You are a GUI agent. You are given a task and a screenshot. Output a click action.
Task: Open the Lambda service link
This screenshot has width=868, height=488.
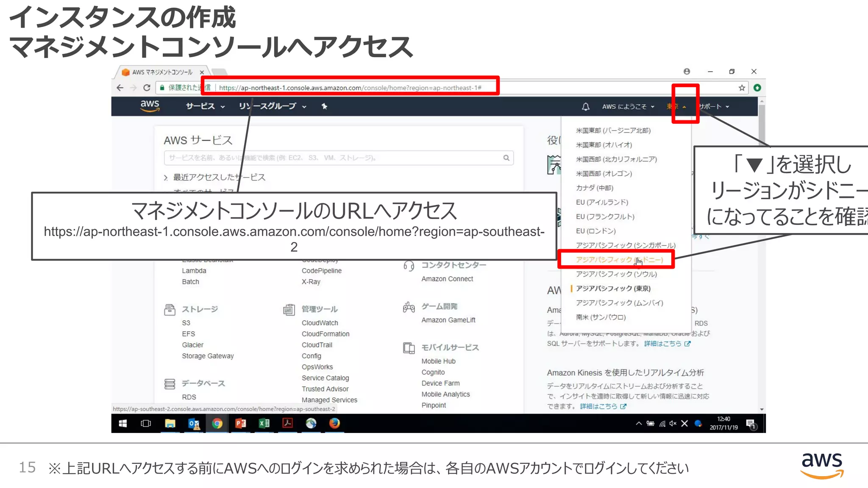pyautogui.click(x=194, y=271)
